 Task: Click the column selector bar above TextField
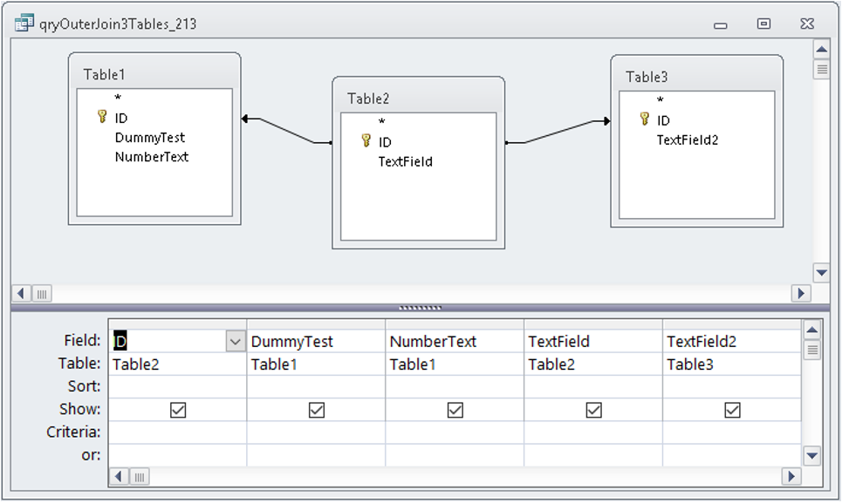tap(593, 324)
